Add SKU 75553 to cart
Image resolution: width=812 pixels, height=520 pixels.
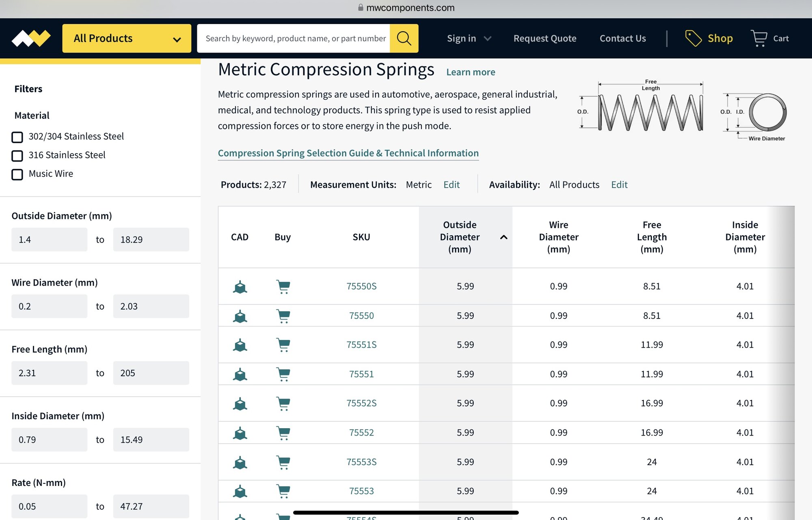point(283,491)
